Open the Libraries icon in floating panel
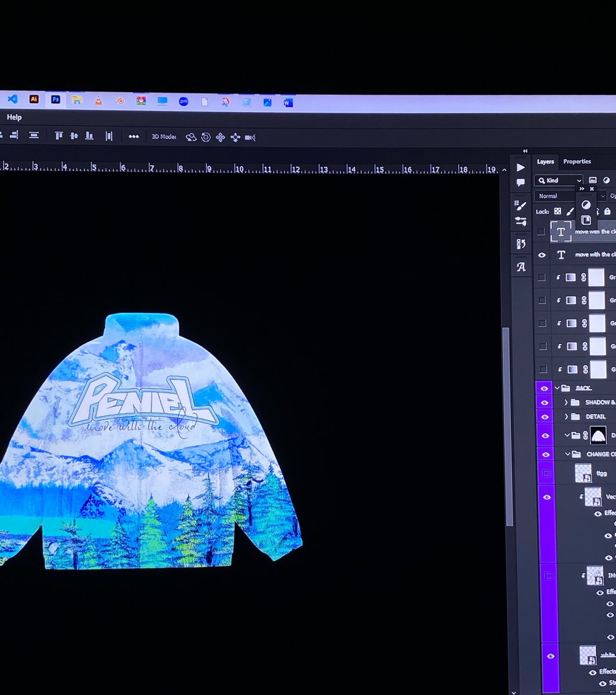Screen dimensions: 616x695 point(586,220)
